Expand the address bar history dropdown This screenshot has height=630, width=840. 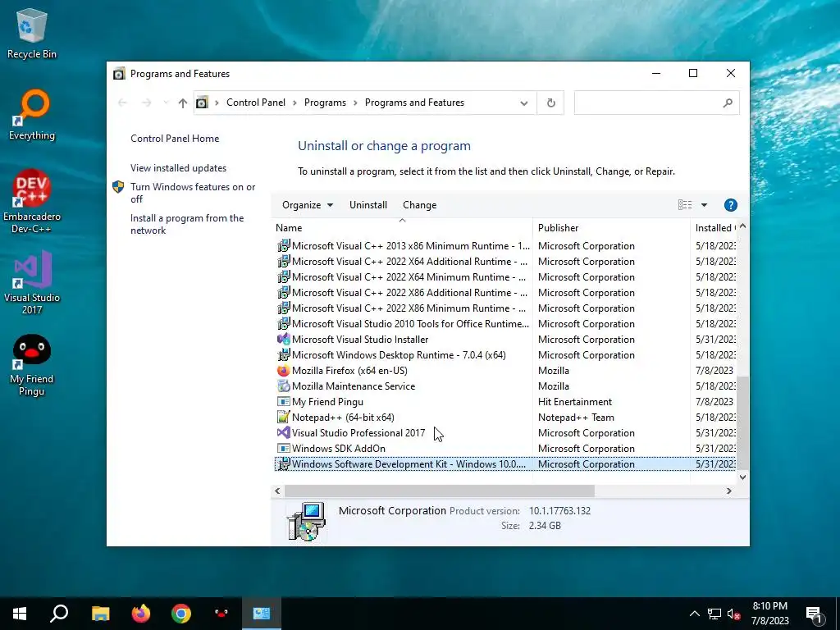point(524,103)
